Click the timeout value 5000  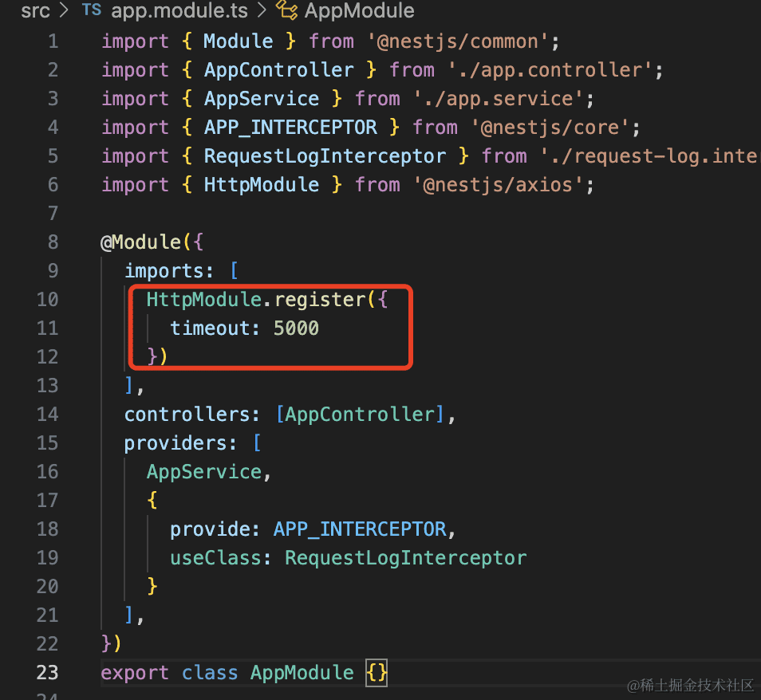point(296,328)
